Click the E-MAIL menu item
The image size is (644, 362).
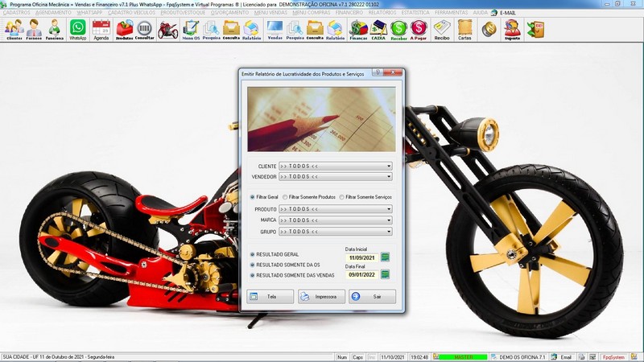click(508, 13)
